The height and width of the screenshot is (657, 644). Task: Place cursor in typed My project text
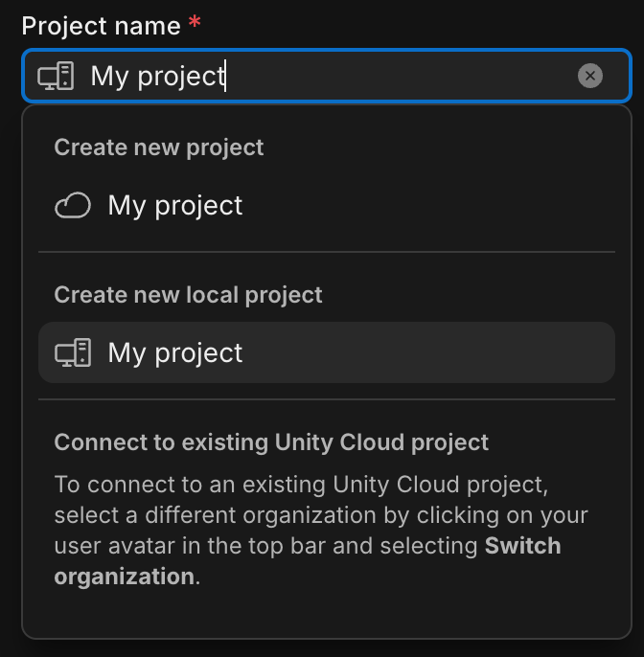point(158,77)
